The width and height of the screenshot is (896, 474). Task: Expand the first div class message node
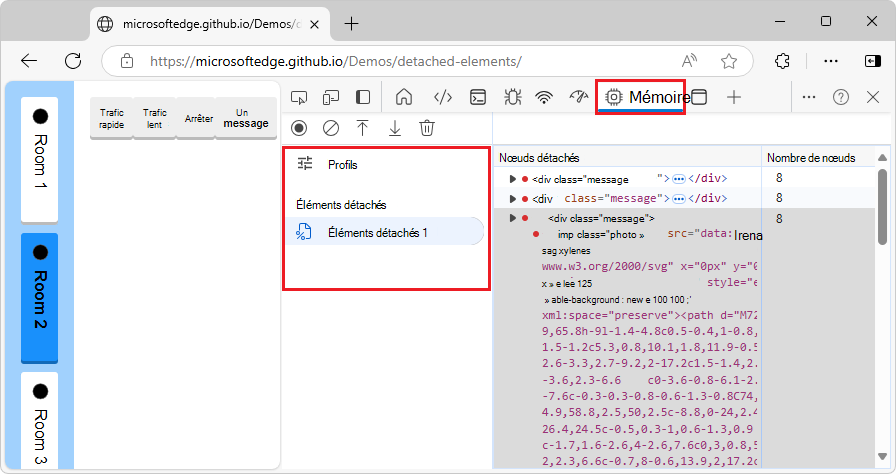513,179
